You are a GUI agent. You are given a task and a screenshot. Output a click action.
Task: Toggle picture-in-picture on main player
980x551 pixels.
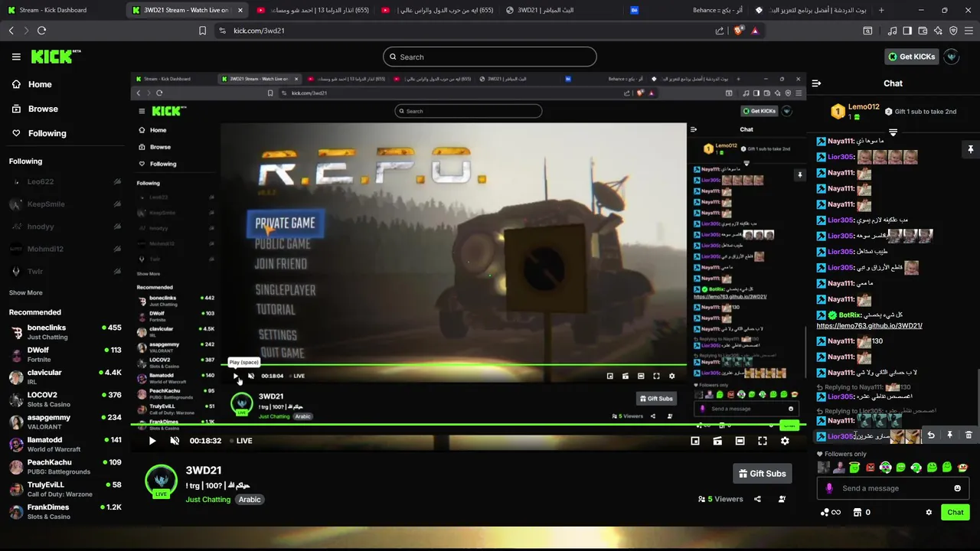click(717, 441)
